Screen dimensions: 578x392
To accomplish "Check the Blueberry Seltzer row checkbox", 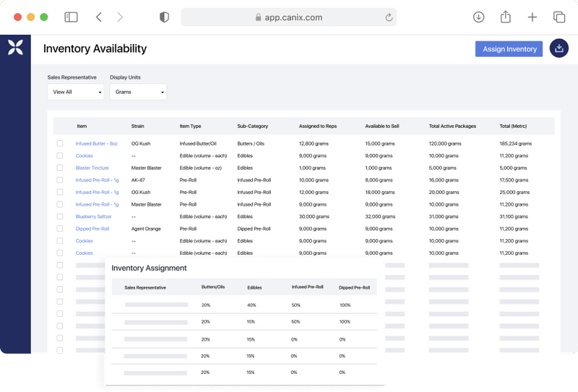I will (60, 217).
